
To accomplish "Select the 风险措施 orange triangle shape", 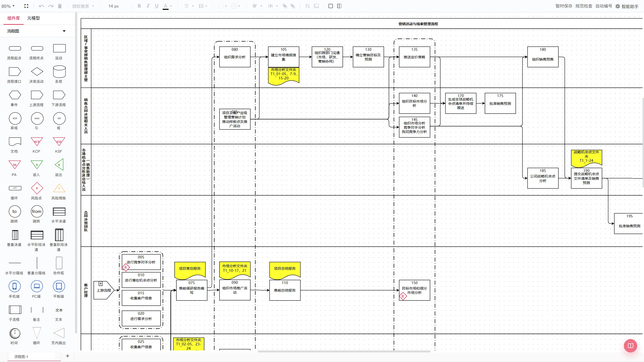I will pos(59,188).
